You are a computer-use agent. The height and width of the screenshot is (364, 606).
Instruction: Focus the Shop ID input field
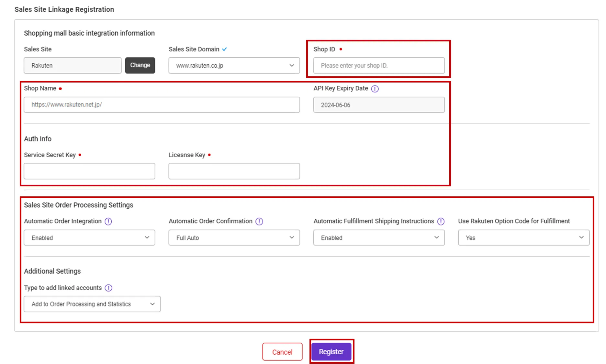coord(379,66)
